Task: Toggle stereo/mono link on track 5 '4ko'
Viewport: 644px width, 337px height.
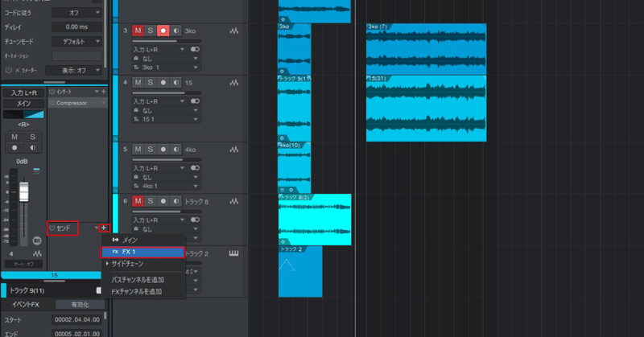Action: coord(195,168)
